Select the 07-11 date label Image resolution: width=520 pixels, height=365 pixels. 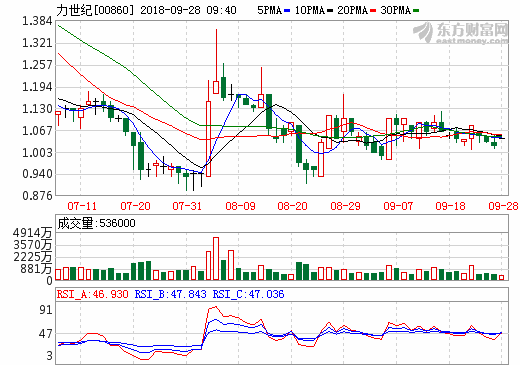[82, 206]
